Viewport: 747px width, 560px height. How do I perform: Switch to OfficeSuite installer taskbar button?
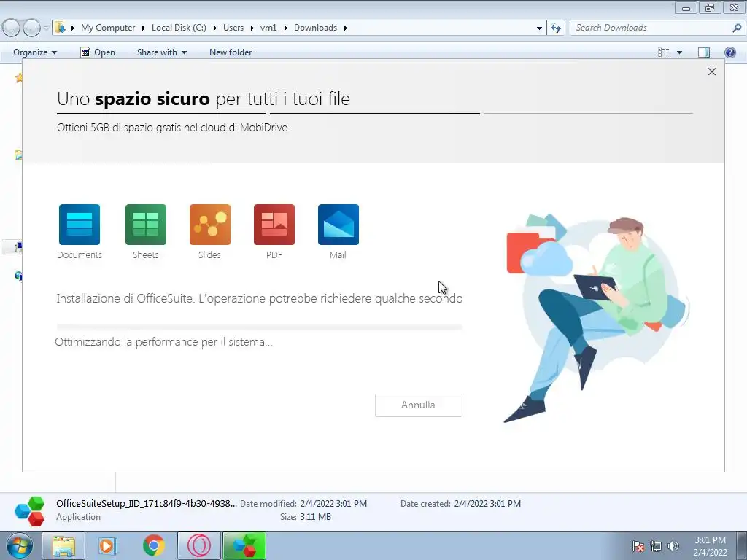coord(244,545)
